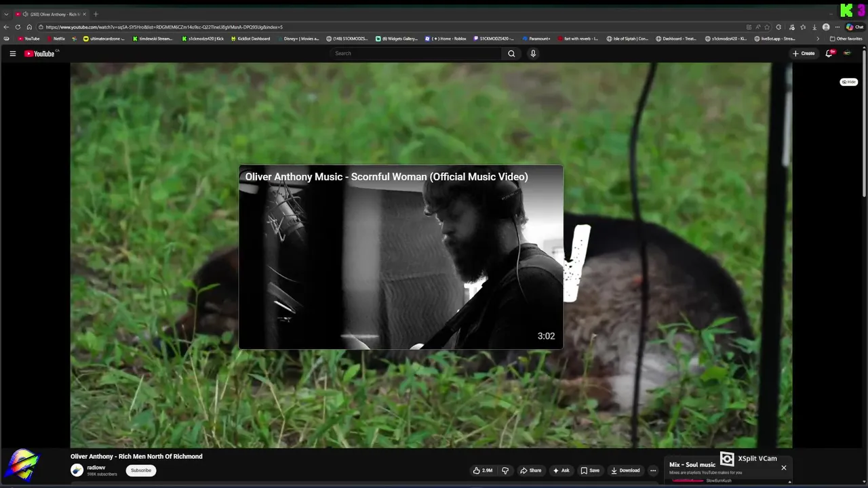This screenshot has height=488, width=868.
Task: Subscribe to the radiowv channel
Action: pos(141,470)
